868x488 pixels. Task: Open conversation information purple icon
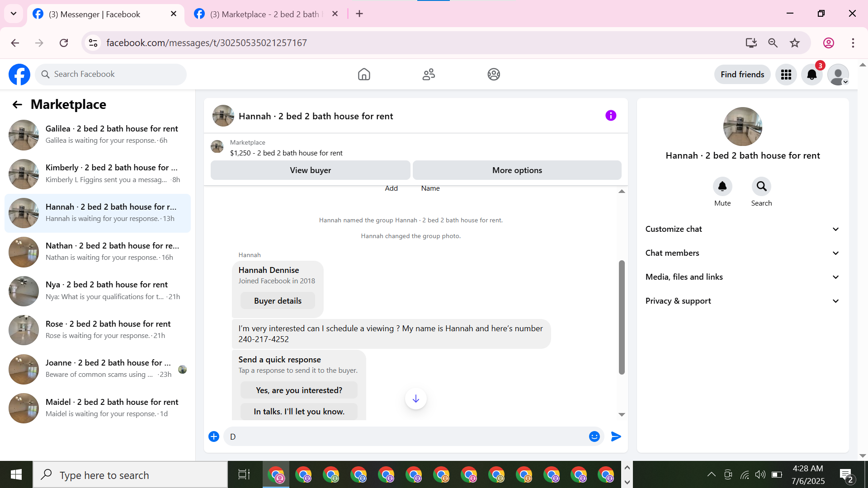coord(611,116)
